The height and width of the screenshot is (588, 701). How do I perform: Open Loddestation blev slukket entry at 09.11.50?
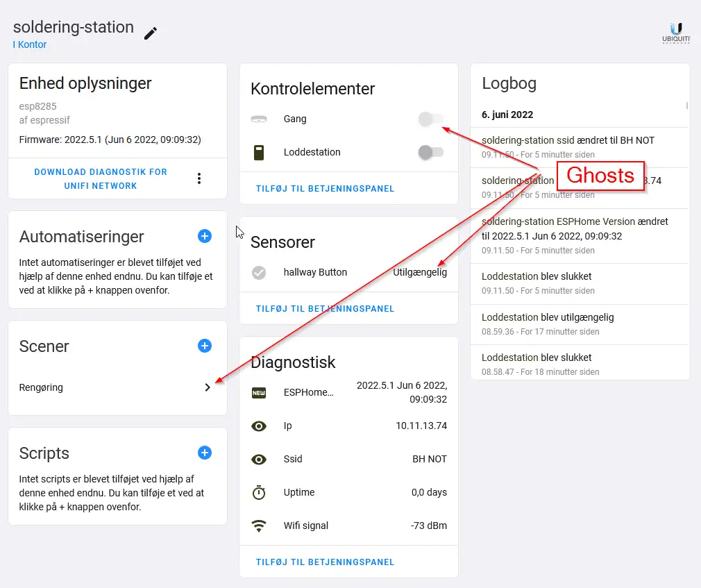coord(580,283)
